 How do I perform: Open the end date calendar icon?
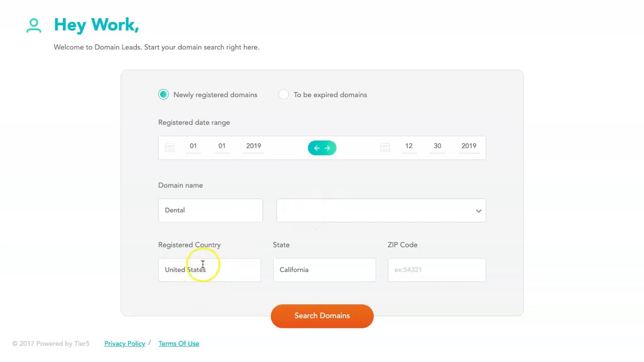pyautogui.click(x=385, y=147)
